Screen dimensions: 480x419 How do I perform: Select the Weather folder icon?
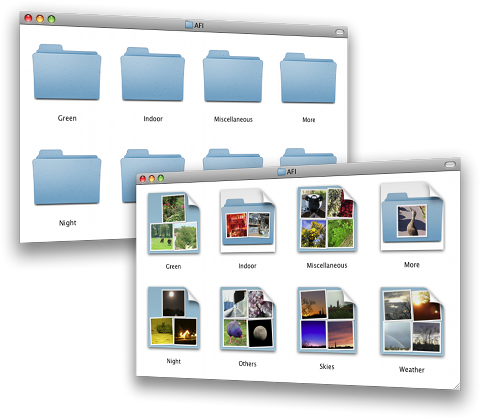412,322
